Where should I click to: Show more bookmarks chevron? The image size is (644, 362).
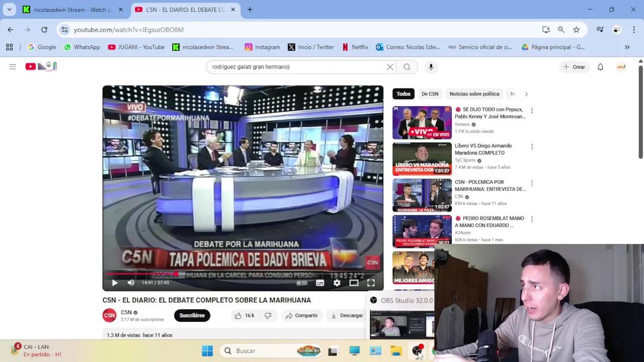627,47
